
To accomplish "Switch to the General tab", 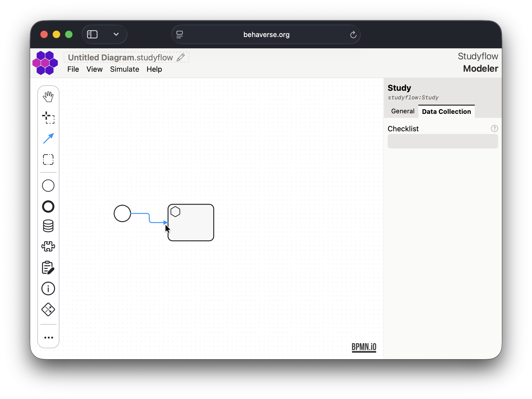I will pos(402,111).
